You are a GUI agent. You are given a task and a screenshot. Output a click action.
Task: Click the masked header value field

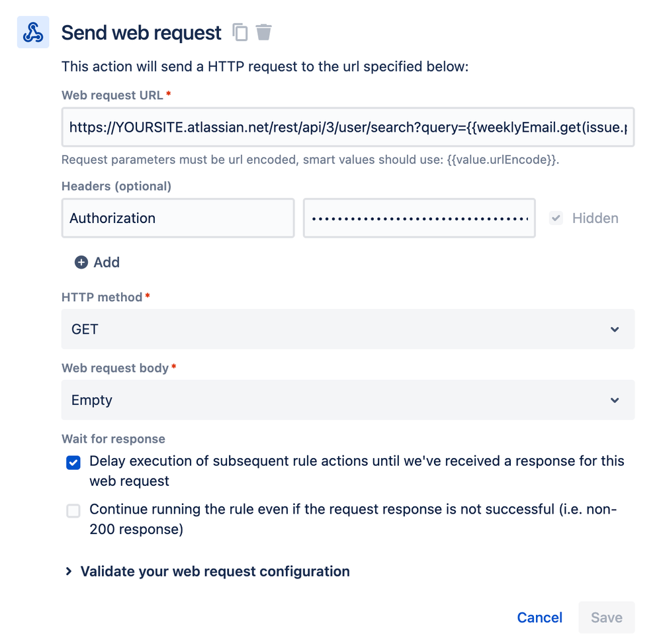tap(419, 218)
